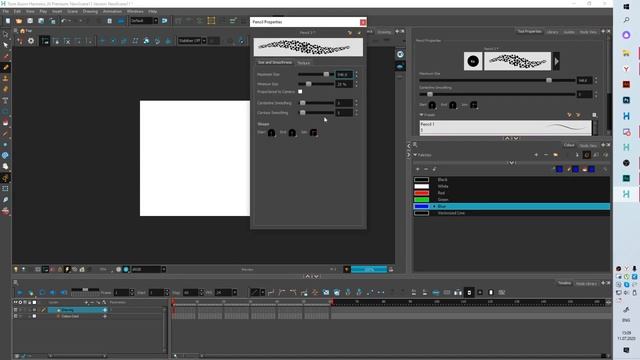Open the Animation menu
Image resolution: width=640 pixels, height=360 pixels.
(112, 11)
